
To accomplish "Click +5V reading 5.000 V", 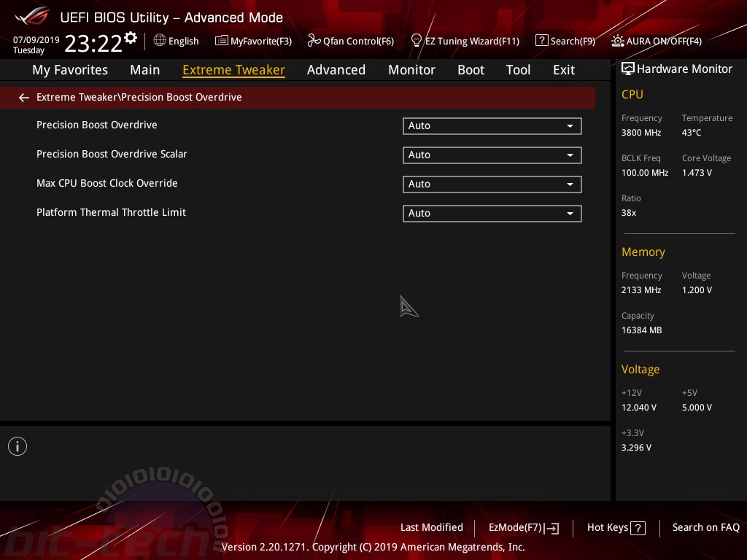I will coord(697,408).
